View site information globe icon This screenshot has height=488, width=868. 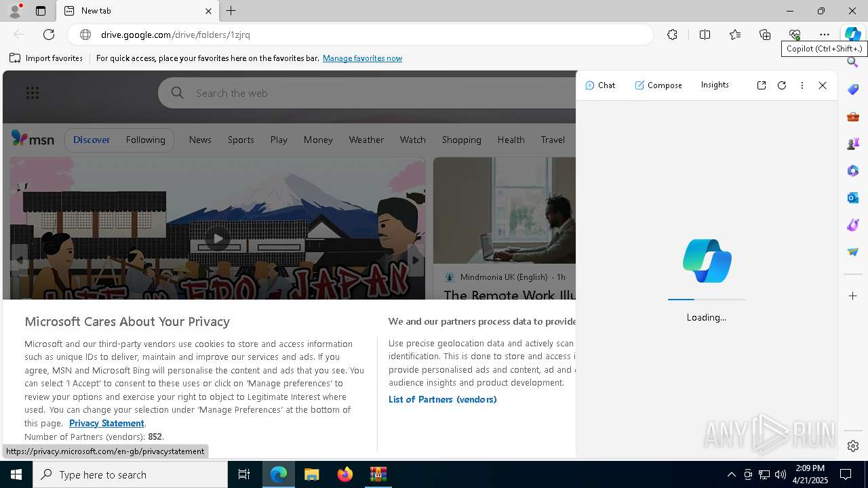point(85,35)
